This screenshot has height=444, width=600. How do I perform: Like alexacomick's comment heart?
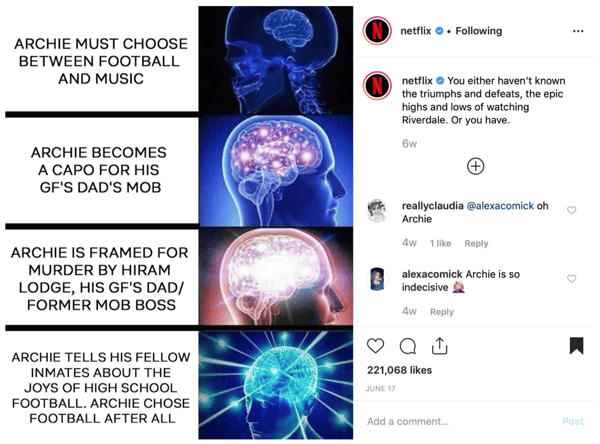[571, 279]
